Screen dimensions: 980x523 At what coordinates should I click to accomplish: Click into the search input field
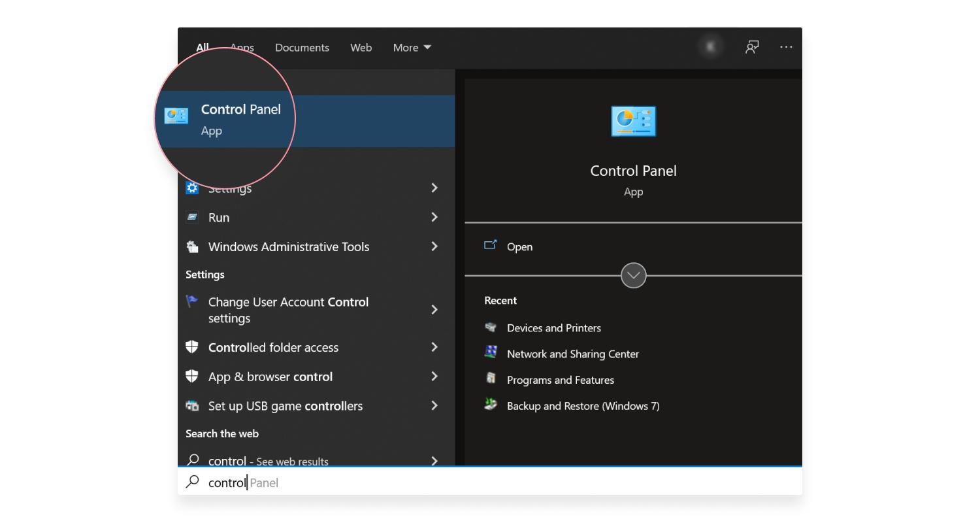tap(490, 482)
